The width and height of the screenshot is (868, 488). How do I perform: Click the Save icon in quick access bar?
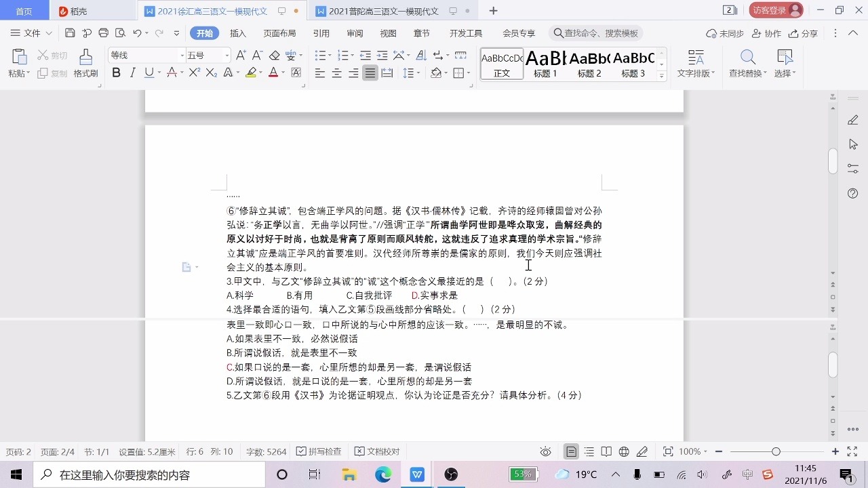click(x=70, y=33)
